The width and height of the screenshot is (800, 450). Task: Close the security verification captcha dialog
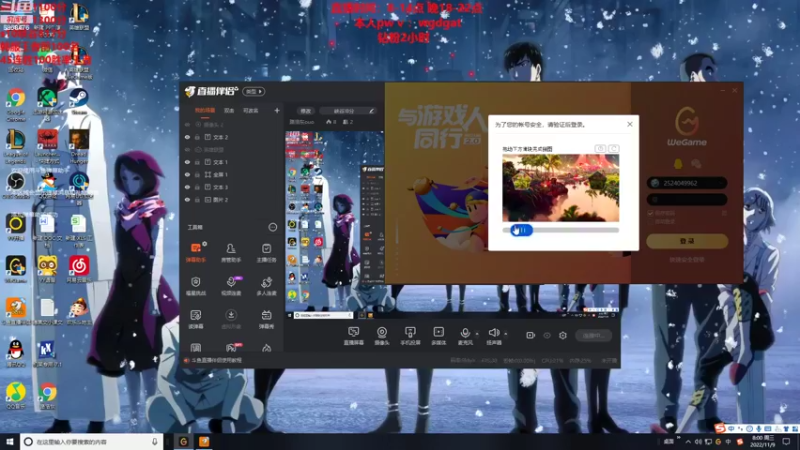click(x=630, y=124)
